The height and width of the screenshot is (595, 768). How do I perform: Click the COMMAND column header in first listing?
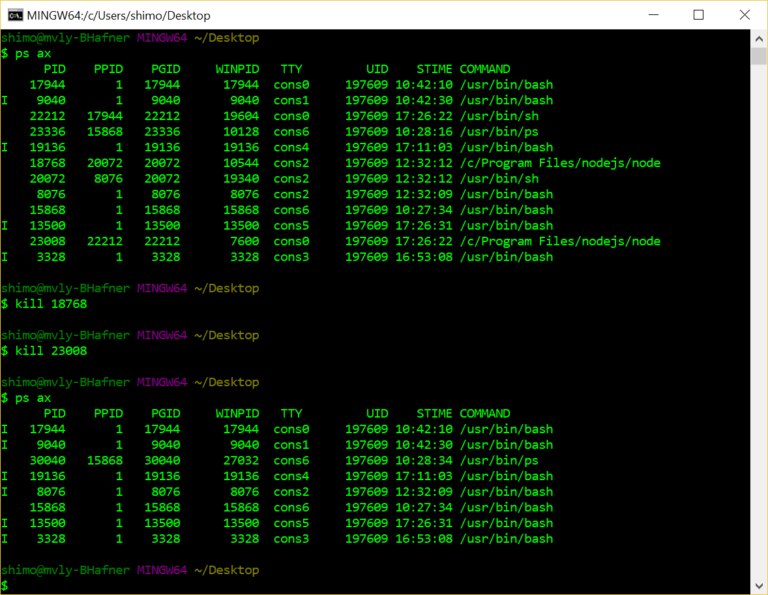pyautogui.click(x=484, y=69)
